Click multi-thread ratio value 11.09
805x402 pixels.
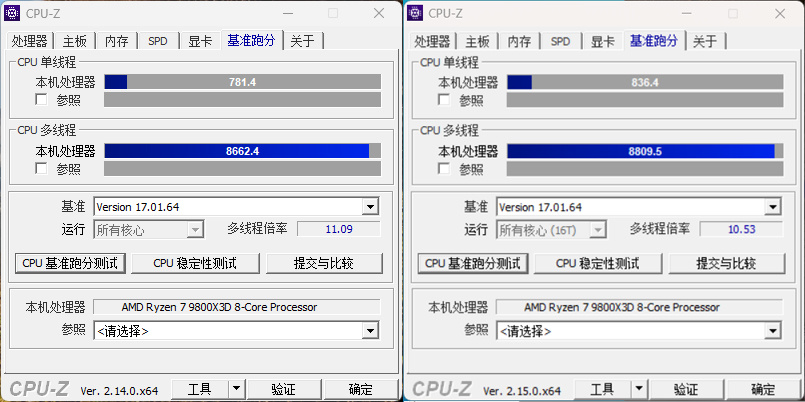point(339,229)
